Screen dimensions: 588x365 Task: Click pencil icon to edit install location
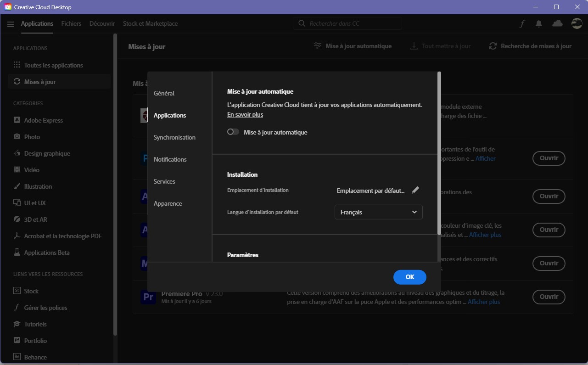[x=415, y=190]
